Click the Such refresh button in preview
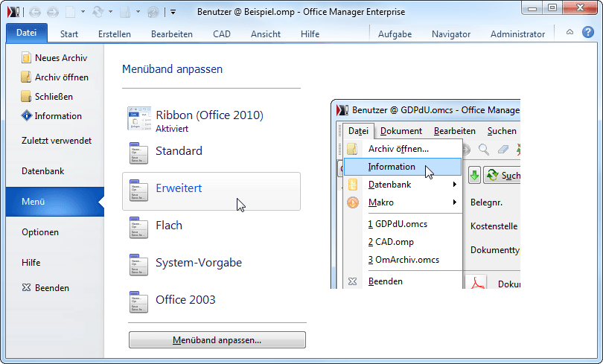Screen dimensions: 603x364 502,176
